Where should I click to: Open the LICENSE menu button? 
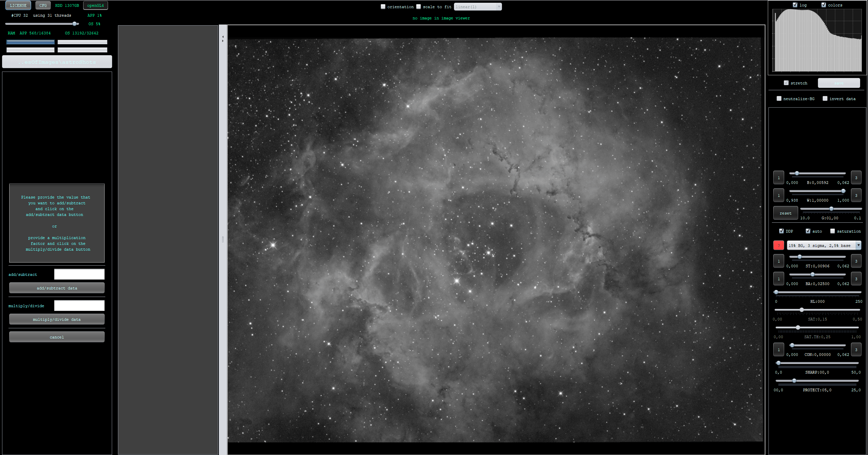tap(18, 5)
